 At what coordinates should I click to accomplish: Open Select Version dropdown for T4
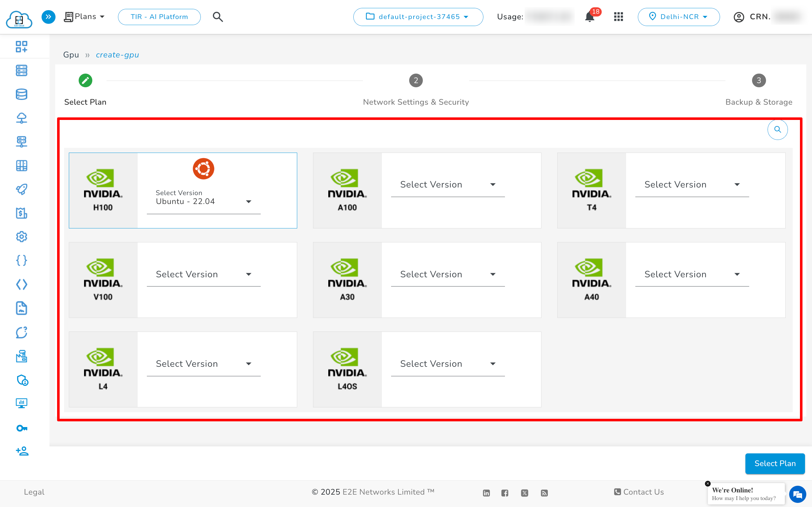(692, 184)
